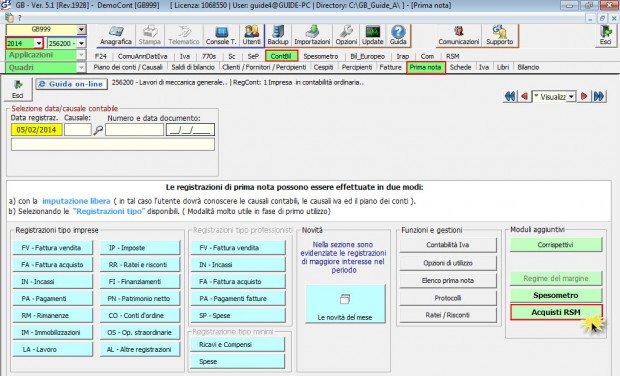Click the Update toolbar icon

372,35
